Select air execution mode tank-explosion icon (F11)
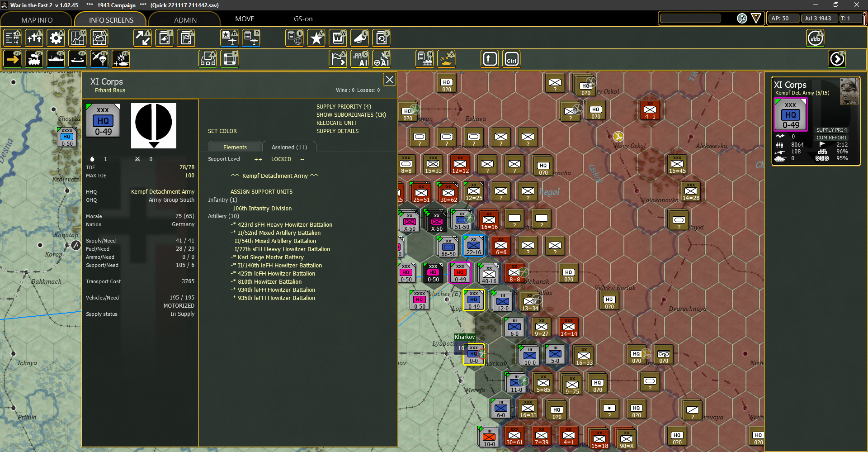868x452 pixels. [x=121, y=59]
